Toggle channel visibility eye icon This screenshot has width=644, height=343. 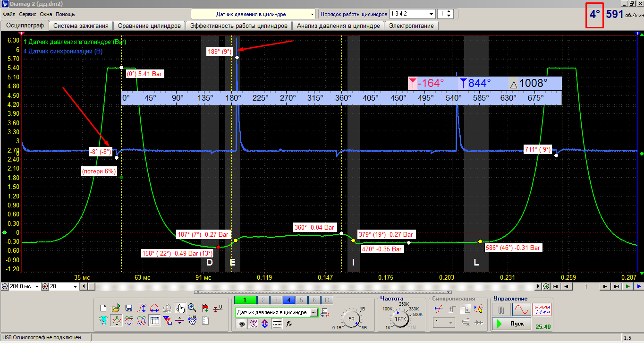point(241,324)
